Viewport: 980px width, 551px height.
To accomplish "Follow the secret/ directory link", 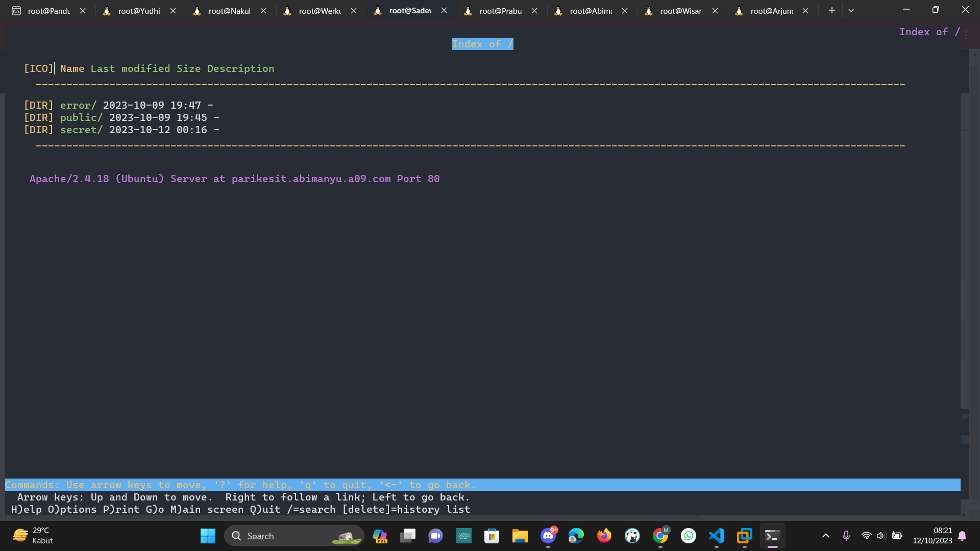I will [81, 130].
